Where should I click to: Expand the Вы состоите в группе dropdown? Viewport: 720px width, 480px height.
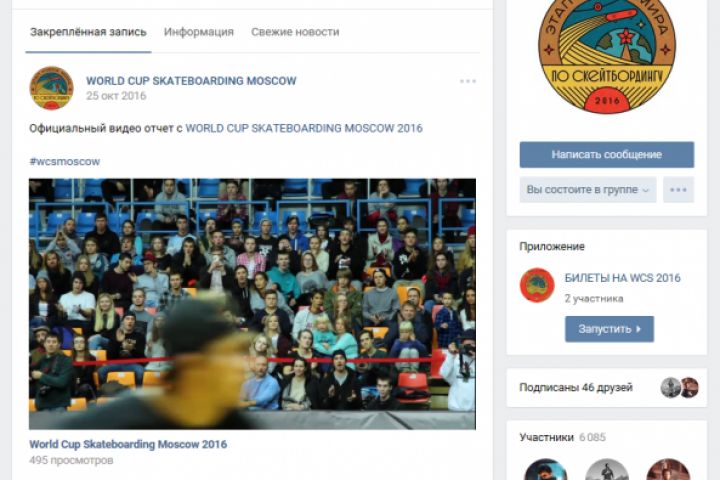pos(588,190)
